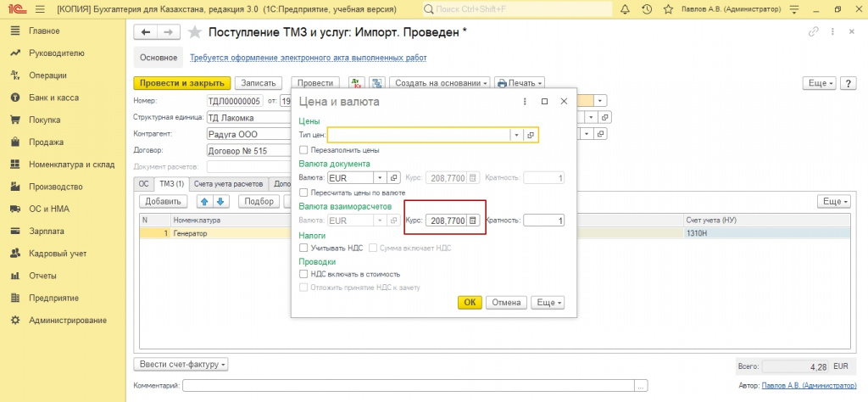
Task: Open history clock icon
Action: coord(647,9)
